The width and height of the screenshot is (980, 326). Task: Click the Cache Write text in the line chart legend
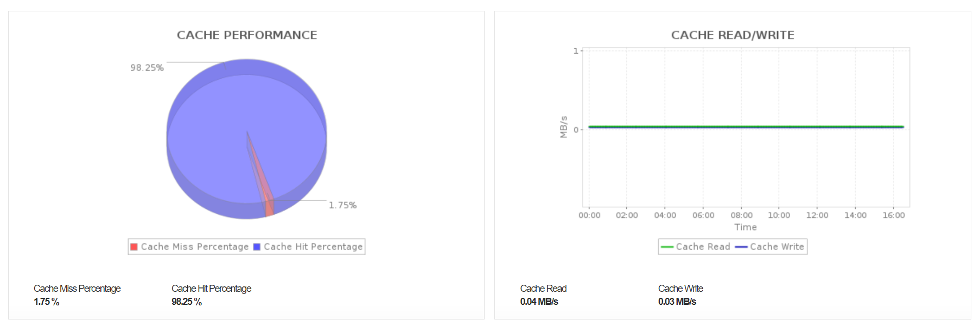click(777, 247)
